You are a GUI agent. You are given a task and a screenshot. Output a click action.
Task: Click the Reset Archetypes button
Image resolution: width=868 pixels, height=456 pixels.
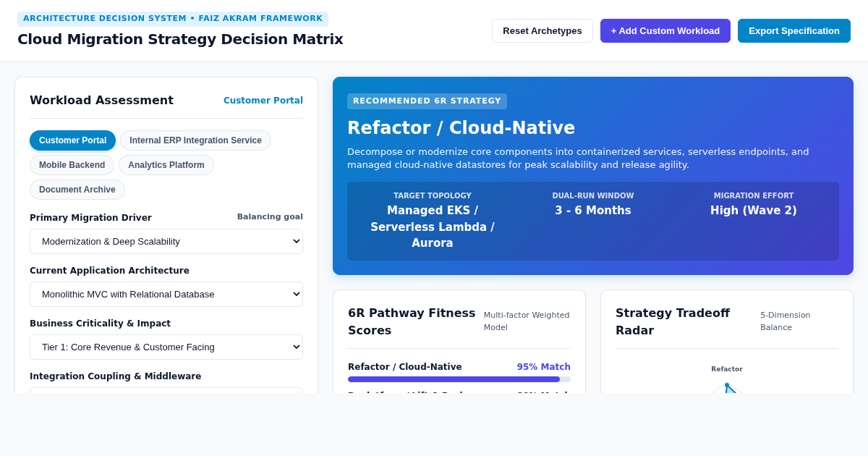click(x=542, y=30)
